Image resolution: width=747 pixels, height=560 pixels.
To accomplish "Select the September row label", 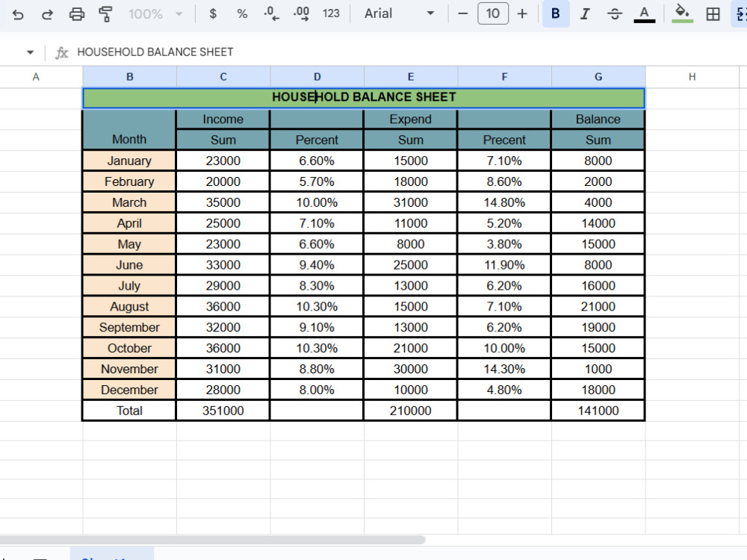I will click(x=129, y=328).
